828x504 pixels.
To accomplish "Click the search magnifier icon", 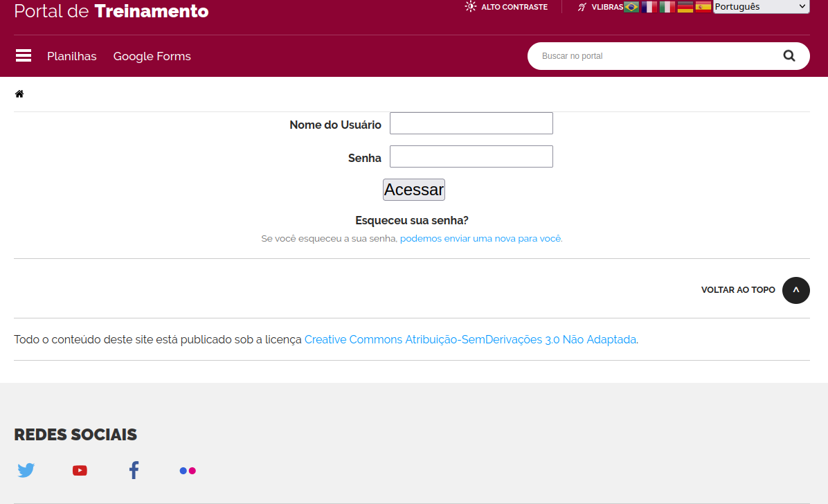I will [789, 56].
